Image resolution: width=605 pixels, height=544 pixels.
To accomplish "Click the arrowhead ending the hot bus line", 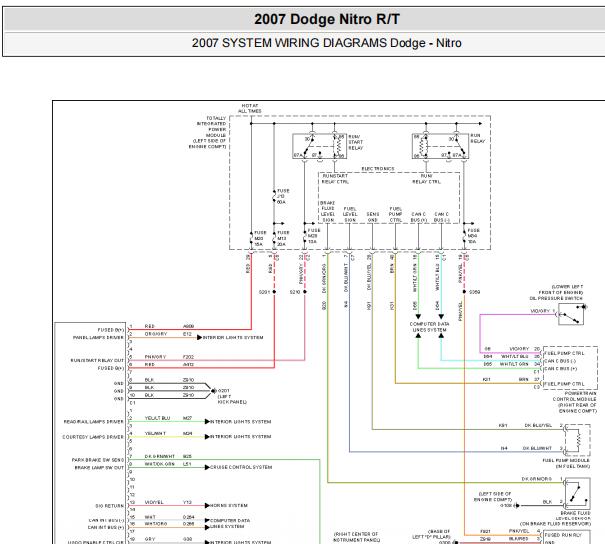I will click(x=480, y=123).
